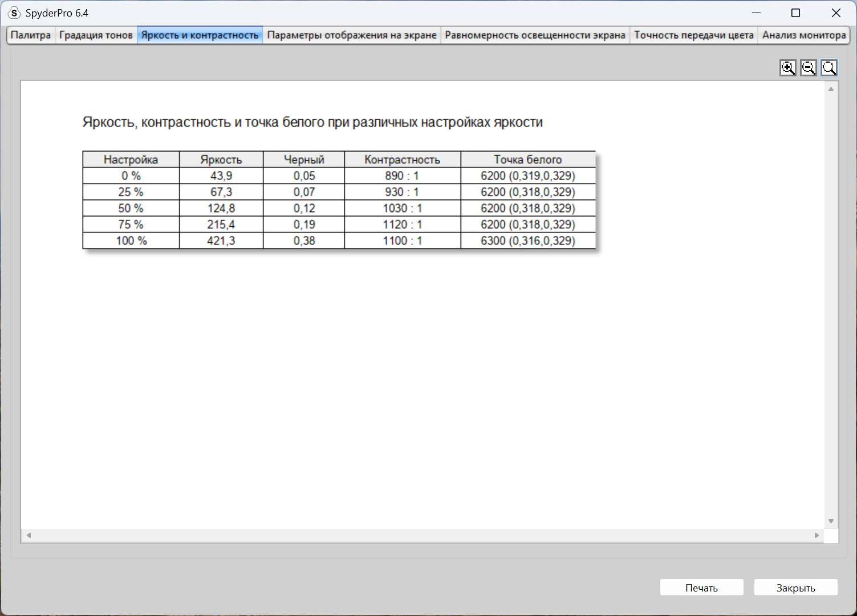Click the Черный column header

click(x=304, y=160)
